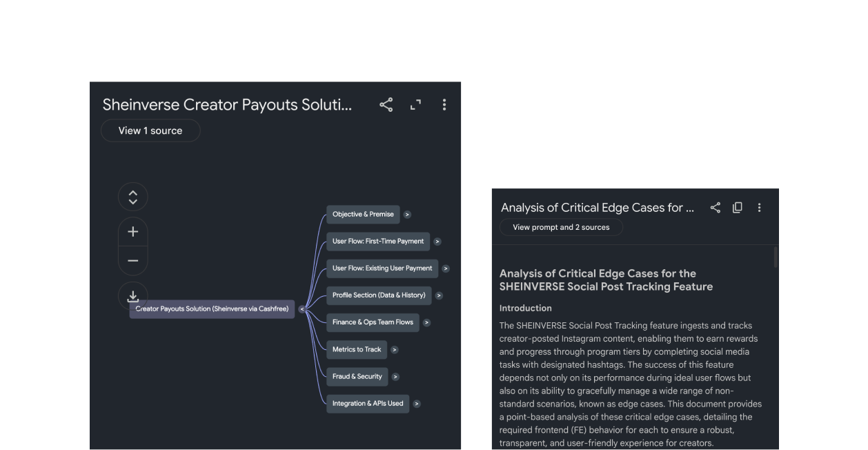Select the Objective & Premise node
The height and width of the screenshot is (450, 868).
(363, 215)
